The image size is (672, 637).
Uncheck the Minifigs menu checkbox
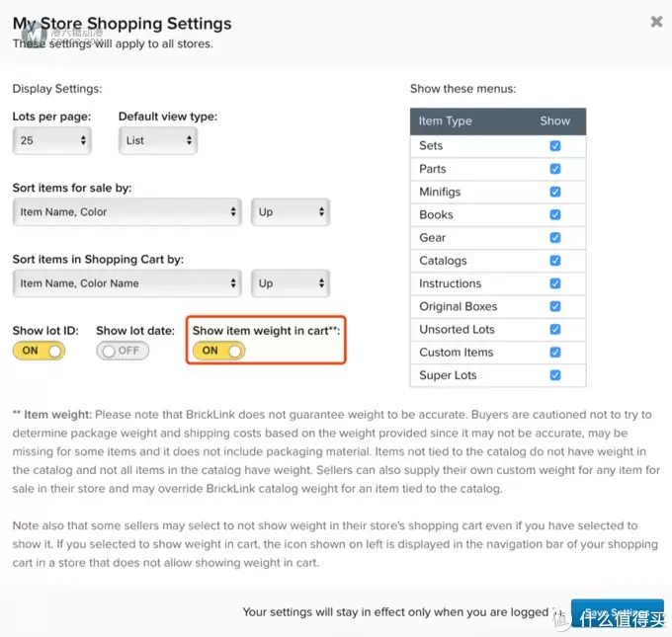555,192
